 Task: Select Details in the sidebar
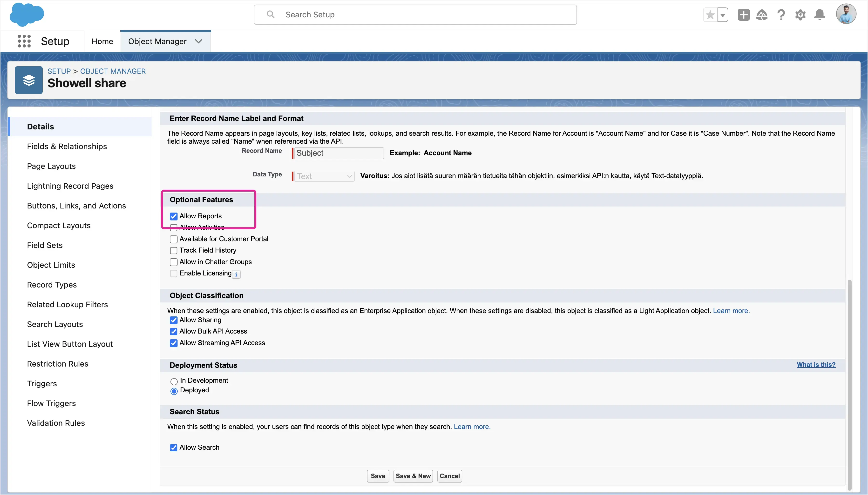click(x=80, y=127)
